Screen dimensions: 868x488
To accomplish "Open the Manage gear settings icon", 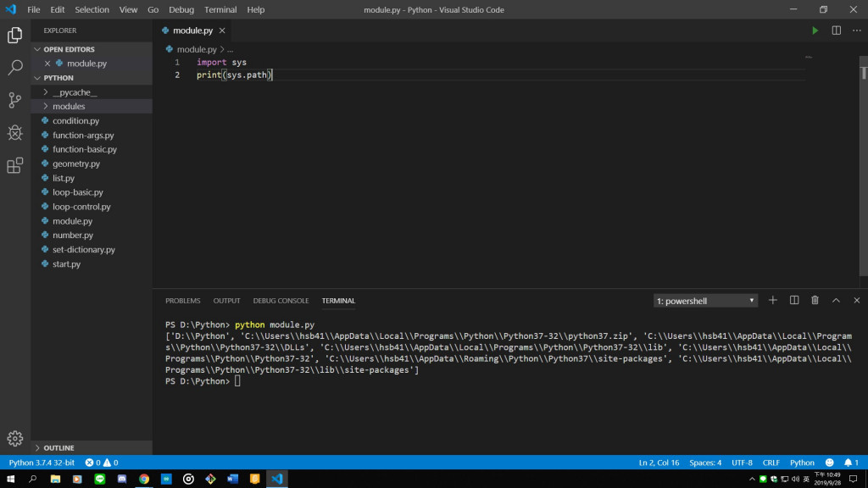I will click(15, 438).
